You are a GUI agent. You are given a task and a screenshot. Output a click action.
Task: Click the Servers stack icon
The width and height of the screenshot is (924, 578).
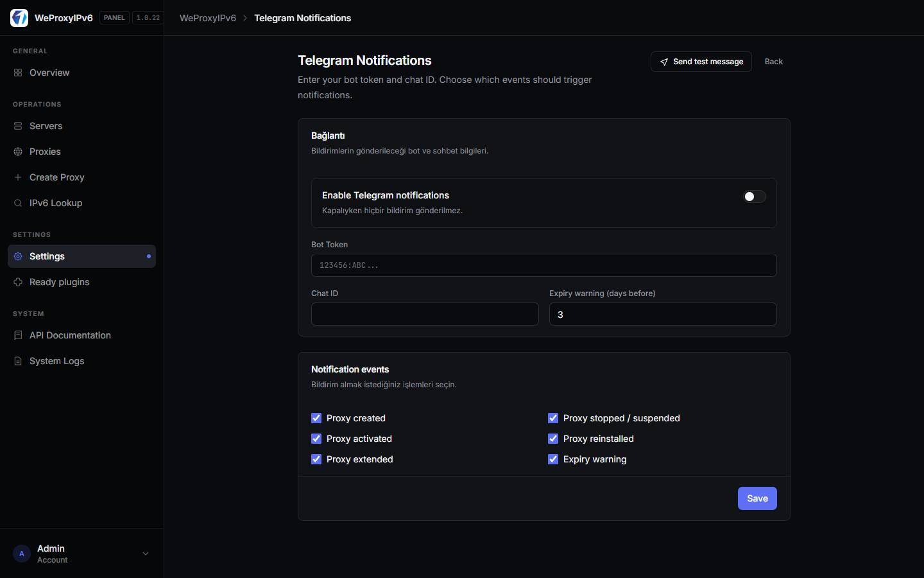coord(18,126)
